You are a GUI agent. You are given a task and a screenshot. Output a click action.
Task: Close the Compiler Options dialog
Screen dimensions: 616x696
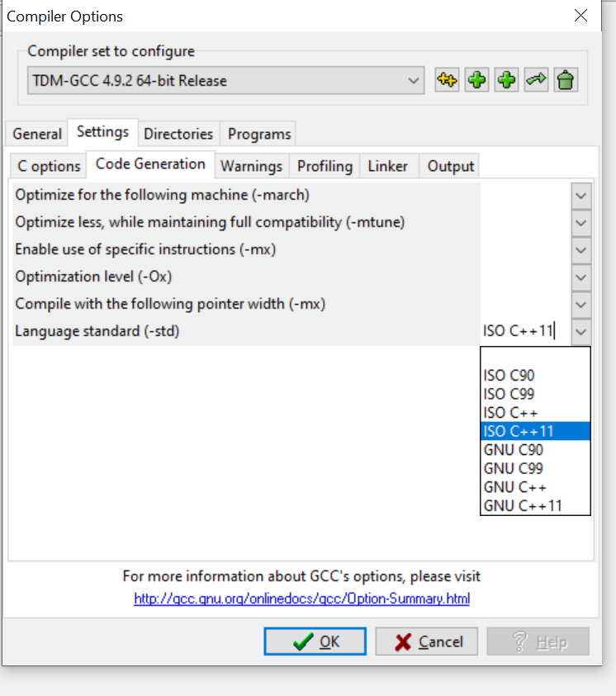(580, 16)
